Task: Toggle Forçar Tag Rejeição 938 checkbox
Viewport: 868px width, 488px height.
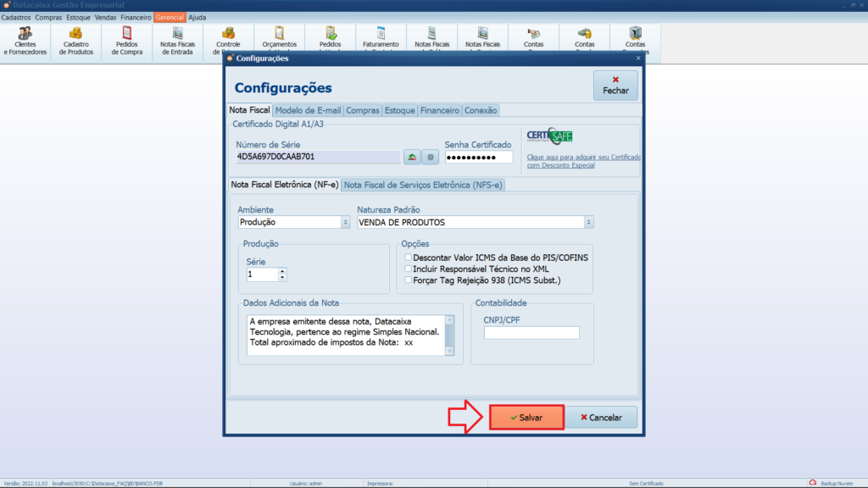Action: tap(409, 280)
